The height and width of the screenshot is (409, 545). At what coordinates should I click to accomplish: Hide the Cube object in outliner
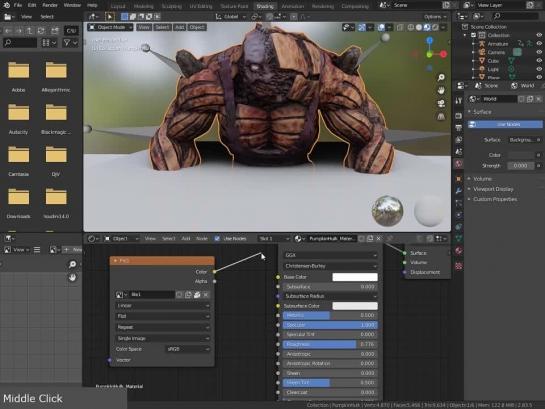click(x=539, y=61)
